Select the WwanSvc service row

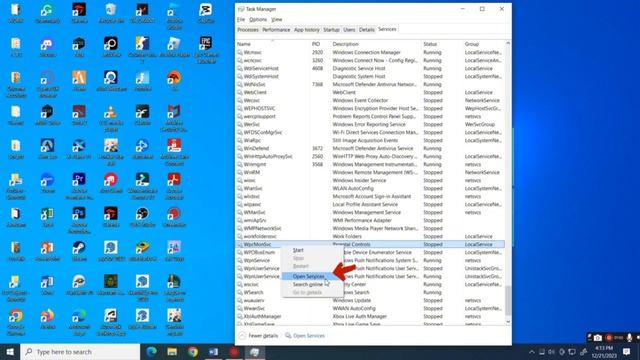[x=370, y=309]
